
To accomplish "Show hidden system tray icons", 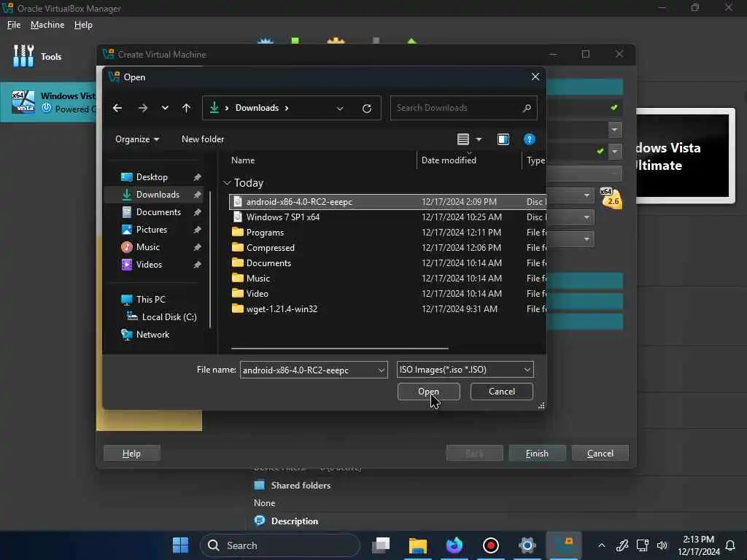I will [x=601, y=545].
